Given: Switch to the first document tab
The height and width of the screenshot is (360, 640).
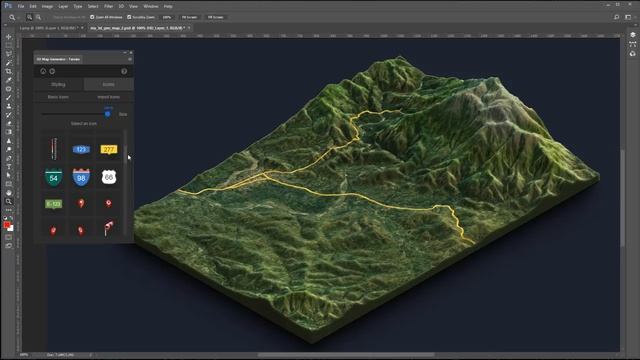Looking at the screenshot, I should [x=49, y=28].
